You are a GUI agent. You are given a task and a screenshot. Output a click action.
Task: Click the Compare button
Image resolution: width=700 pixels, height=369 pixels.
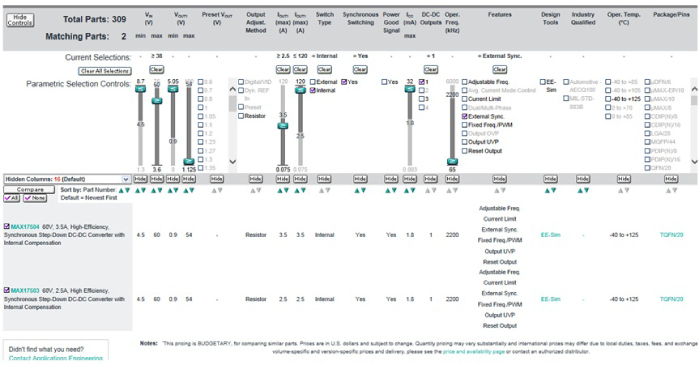29,190
